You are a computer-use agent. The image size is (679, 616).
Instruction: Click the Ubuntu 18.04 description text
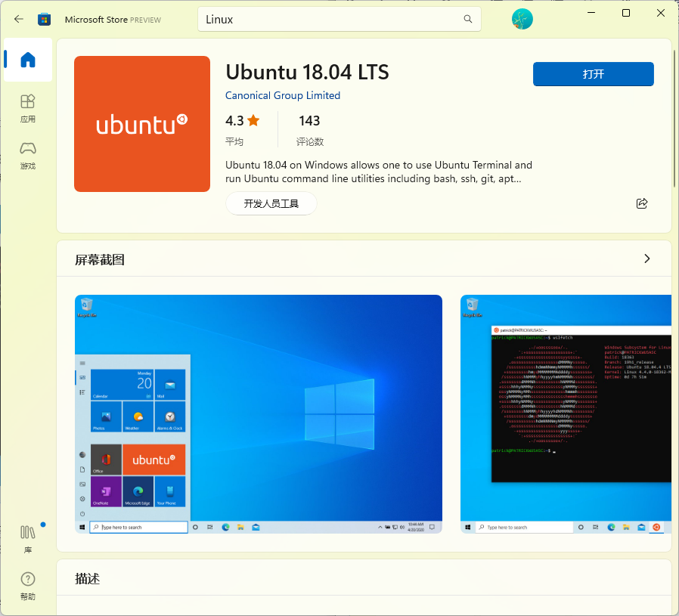coord(379,172)
